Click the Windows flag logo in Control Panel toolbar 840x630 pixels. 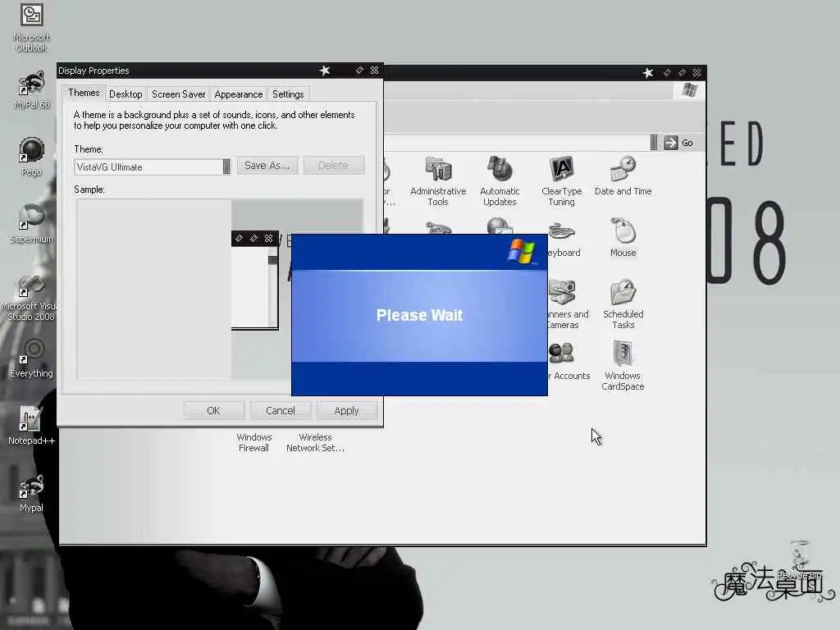(x=689, y=90)
